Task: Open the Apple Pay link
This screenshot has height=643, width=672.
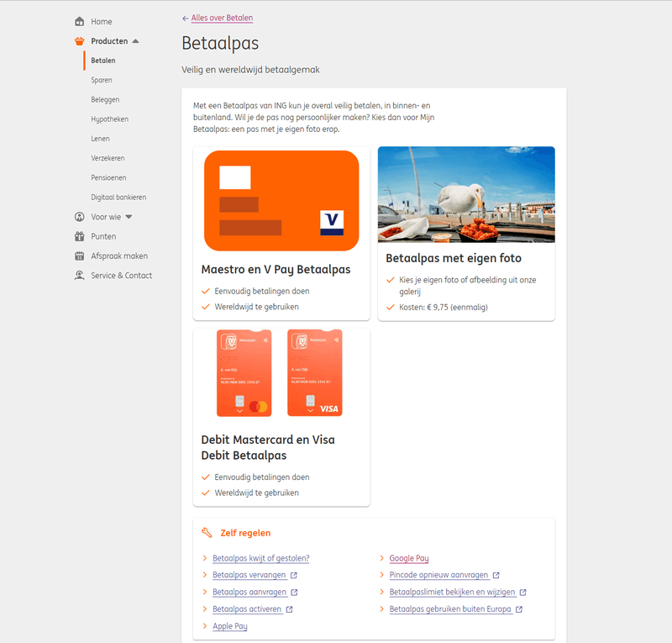Action: pos(230,626)
